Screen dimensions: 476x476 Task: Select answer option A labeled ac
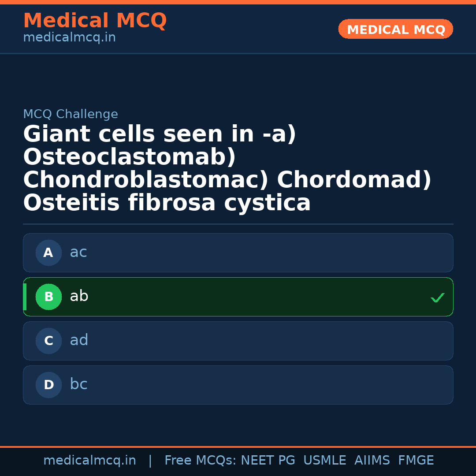[238, 253]
